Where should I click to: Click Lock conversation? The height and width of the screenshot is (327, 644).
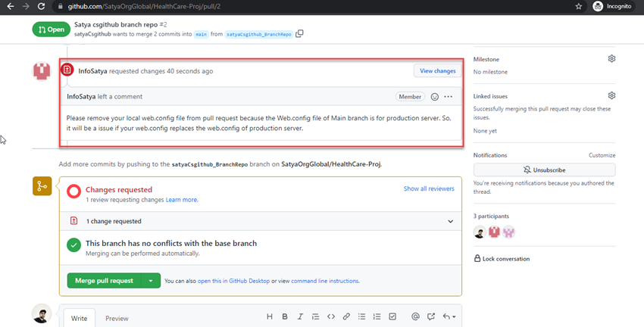point(502,259)
